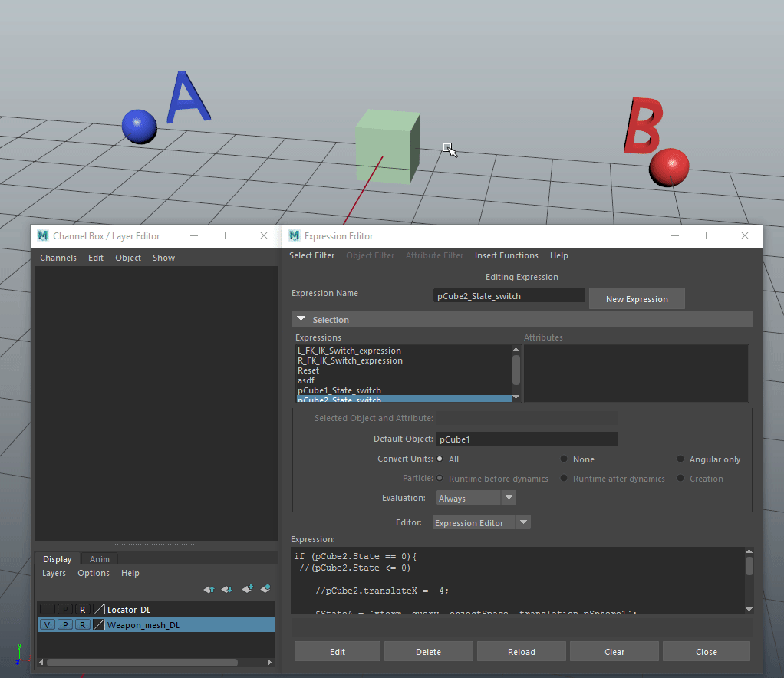This screenshot has height=678, width=784.
Task: Click inside the Default Object field
Action: pyautogui.click(x=527, y=438)
